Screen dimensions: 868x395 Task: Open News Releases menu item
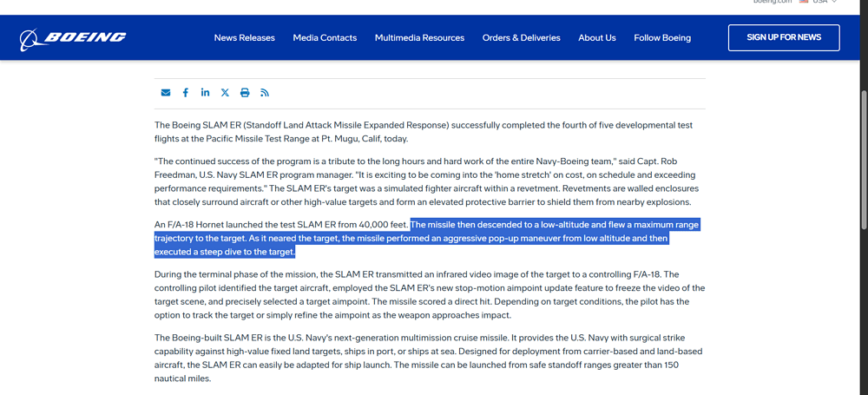[x=244, y=38]
